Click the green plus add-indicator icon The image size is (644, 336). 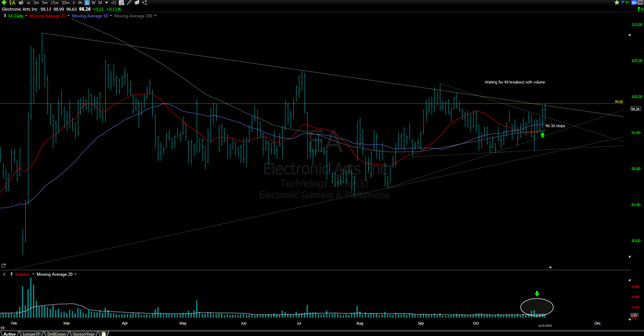[4, 2]
